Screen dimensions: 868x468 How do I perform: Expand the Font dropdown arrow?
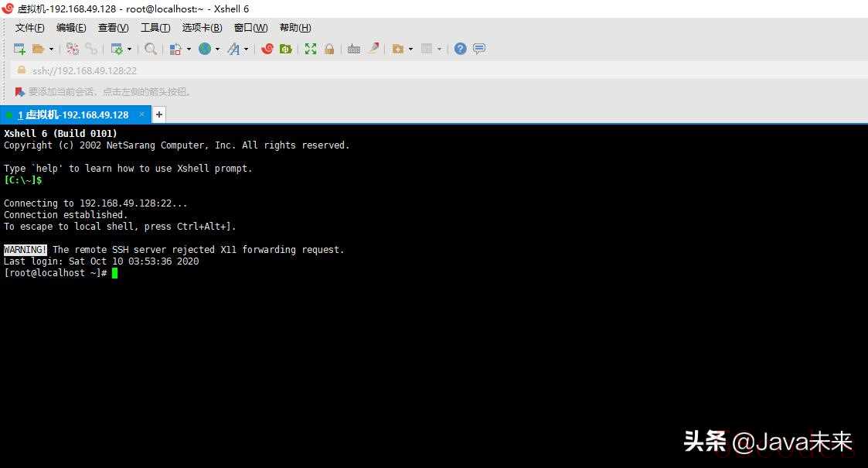click(247, 49)
